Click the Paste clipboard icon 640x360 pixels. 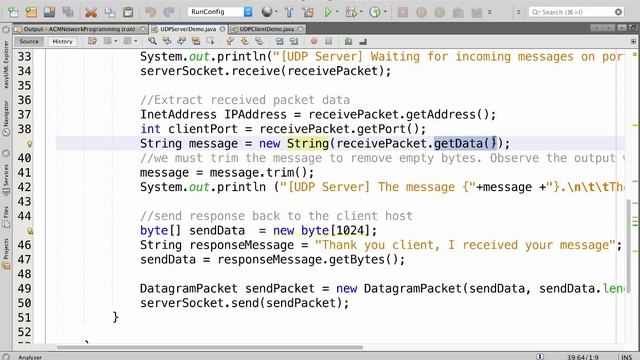128,12
